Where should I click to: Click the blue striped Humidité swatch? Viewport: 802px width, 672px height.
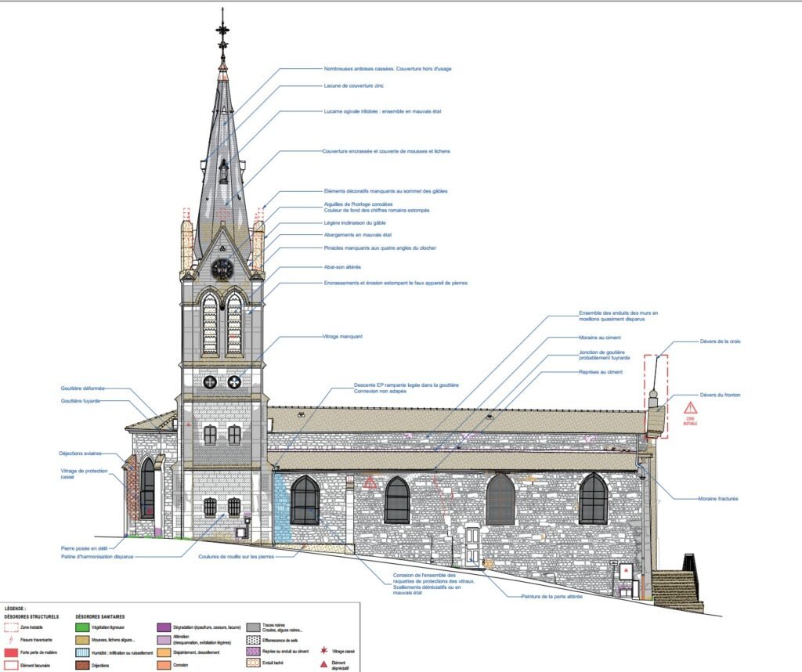[82, 652]
